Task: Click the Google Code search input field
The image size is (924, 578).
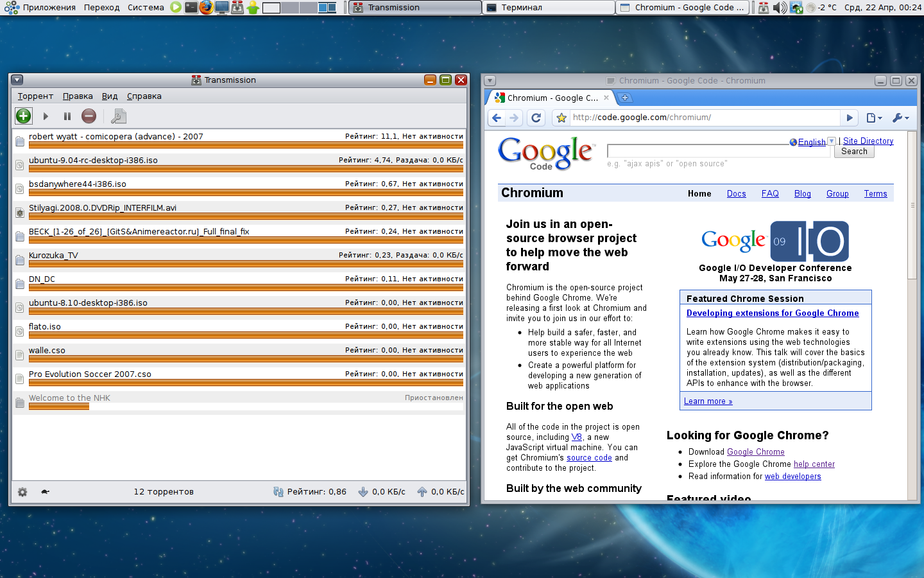Action: [719, 152]
